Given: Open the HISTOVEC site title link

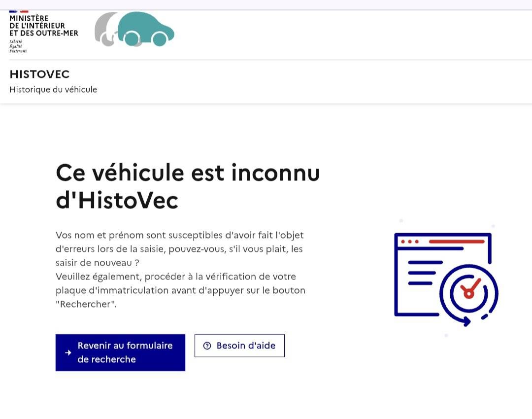Looking at the screenshot, I should tap(40, 74).
